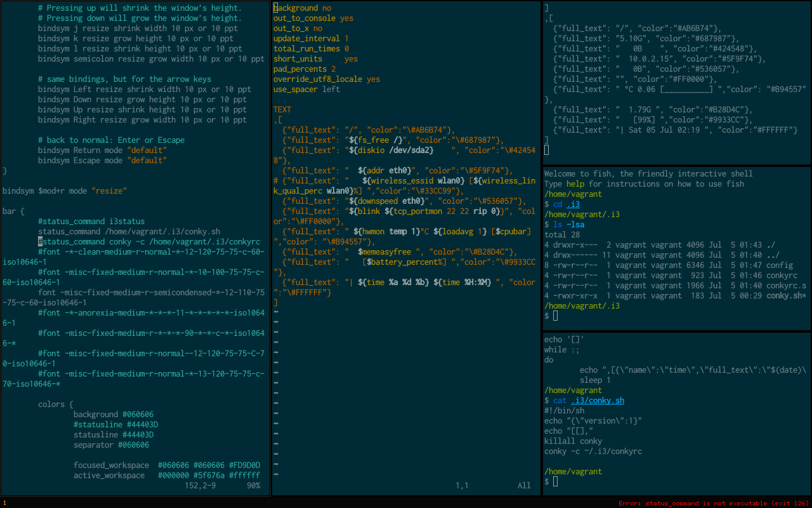Click '[99%]' battery value in output

pyautogui.click(x=644, y=120)
